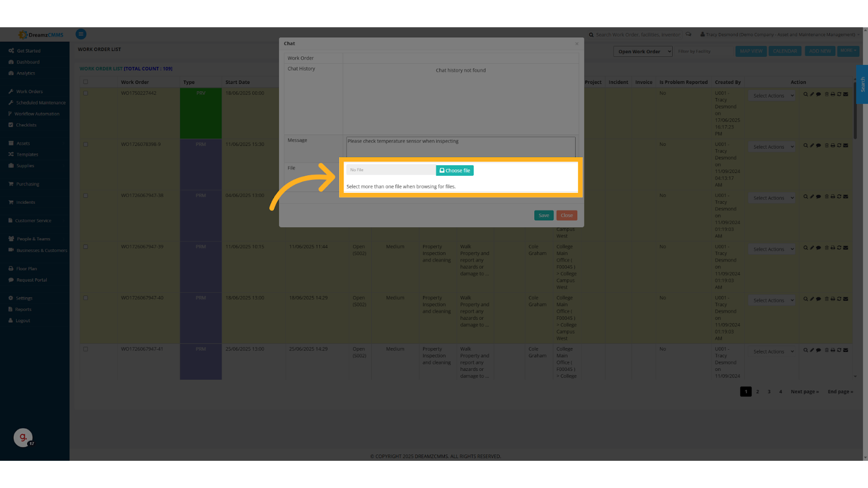Check the box for WO1726067947-41
The image size is (868, 488).
pyautogui.click(x=85, y=349)
